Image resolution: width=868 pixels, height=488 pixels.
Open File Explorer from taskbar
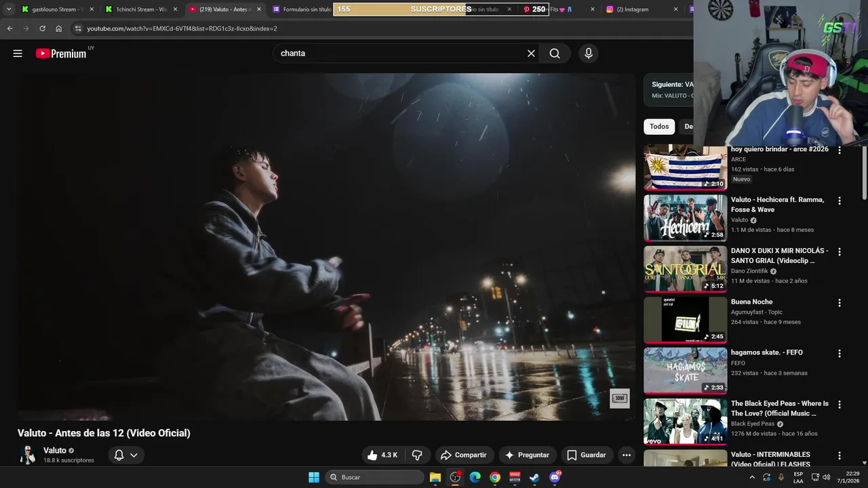coord(435,477)
